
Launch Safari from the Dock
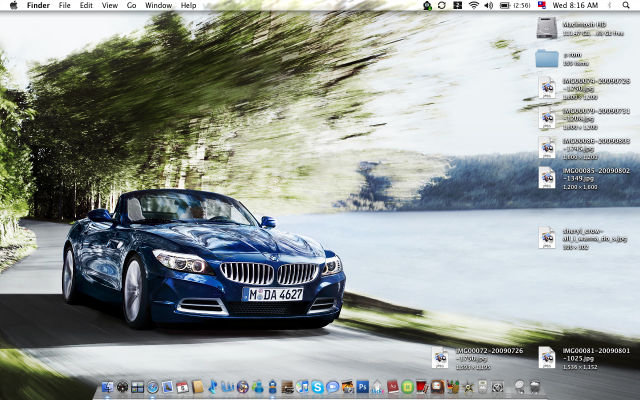153,387
